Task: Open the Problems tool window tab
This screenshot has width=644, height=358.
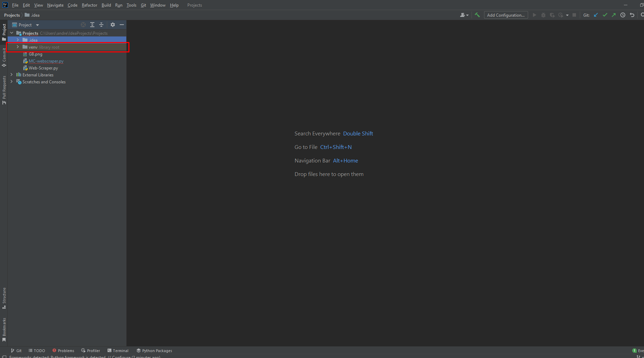Action: coord(63,351)
